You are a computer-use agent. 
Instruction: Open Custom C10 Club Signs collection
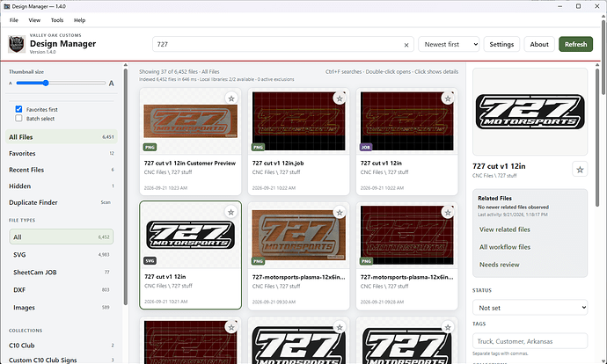(x=62, y=360)
